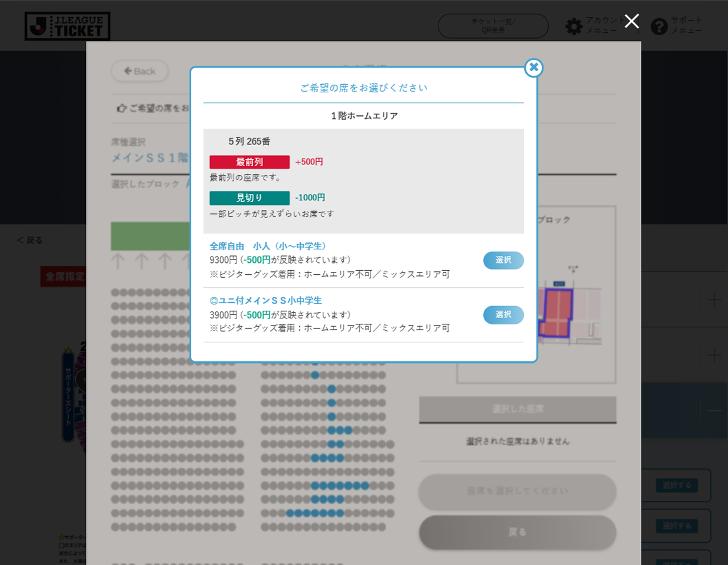The width and height of the screenshot is (728, 565).
Task: Collapse the minus section on right edge
Action: 714,410
